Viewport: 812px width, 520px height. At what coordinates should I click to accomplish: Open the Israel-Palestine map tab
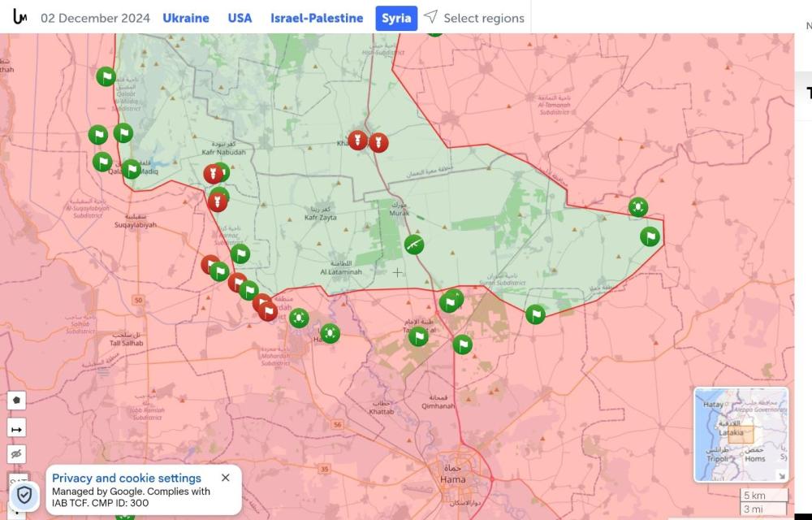(317, 18)
